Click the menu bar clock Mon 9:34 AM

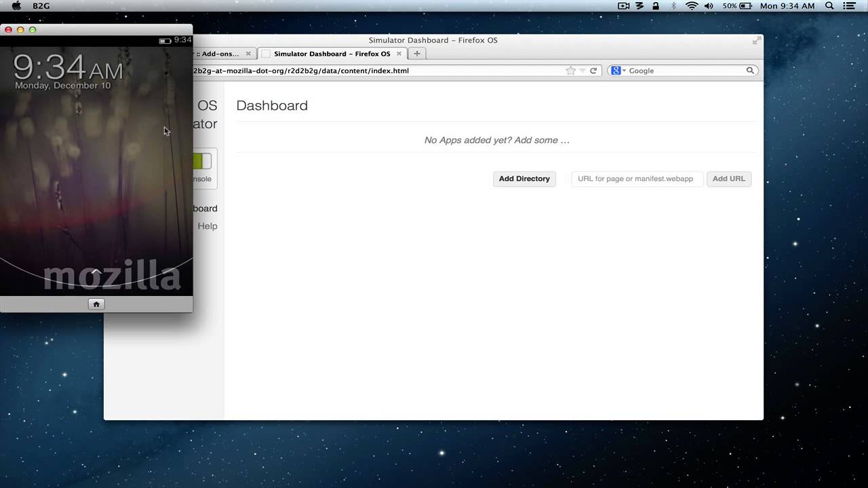tap(787, 6)
